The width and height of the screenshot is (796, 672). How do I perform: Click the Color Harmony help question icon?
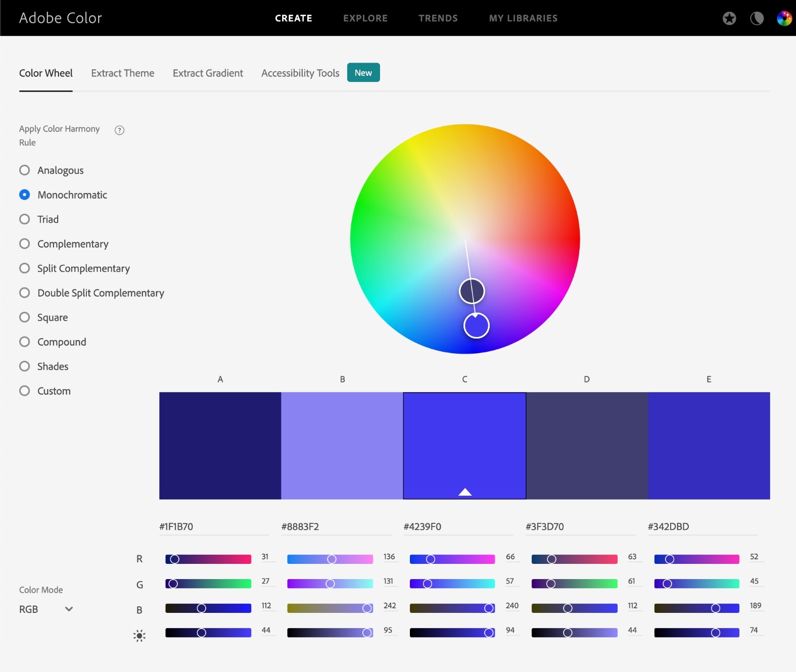click(x=119, y=130)
